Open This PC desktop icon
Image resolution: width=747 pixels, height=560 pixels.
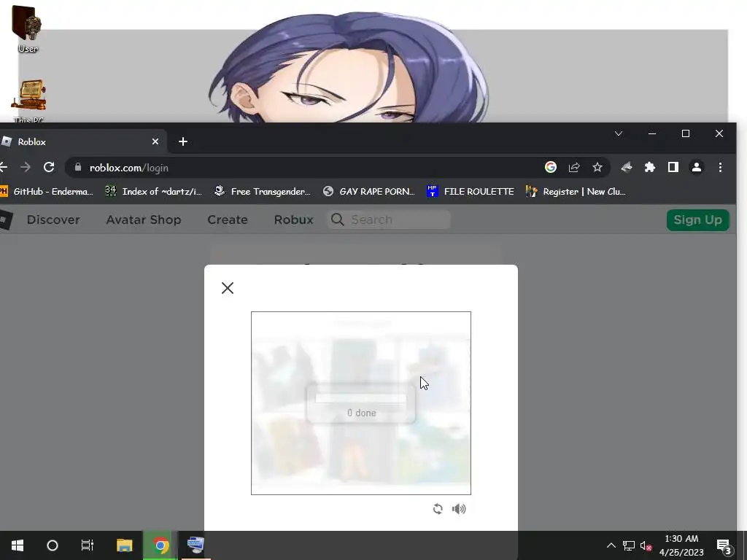click(28, 101)
